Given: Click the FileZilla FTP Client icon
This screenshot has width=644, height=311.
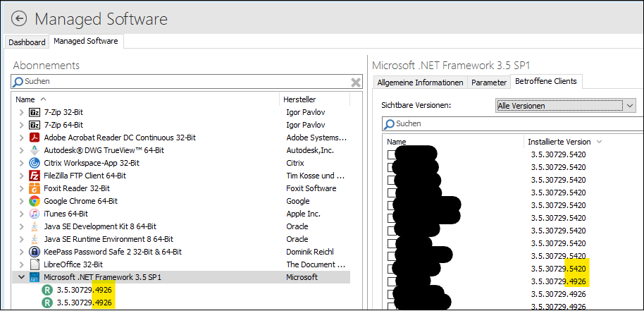Looking at the screenshot, I should pos(34,176).
